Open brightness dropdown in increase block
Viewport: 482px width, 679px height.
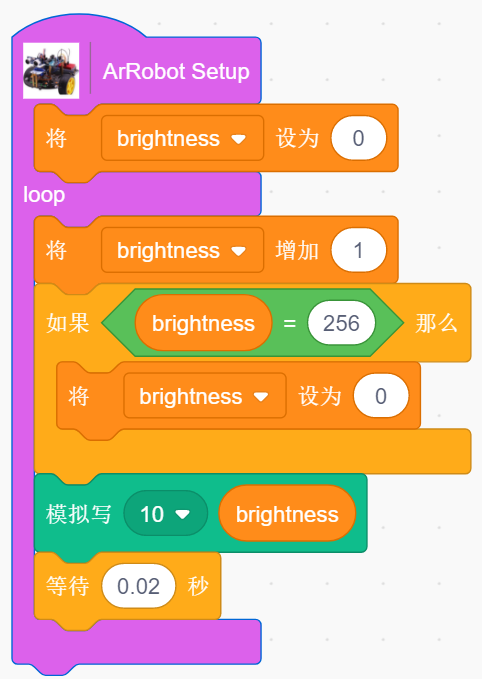click(x=182, y=250)
